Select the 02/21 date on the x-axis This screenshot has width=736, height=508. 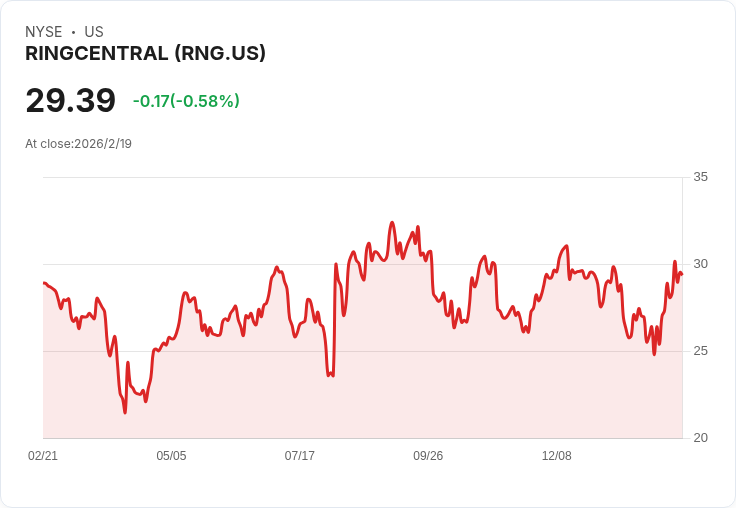43,456
